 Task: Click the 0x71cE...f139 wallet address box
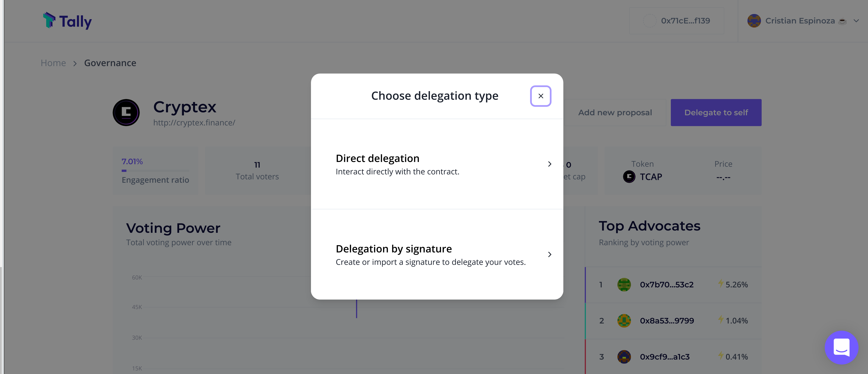(x=676, y=21)
